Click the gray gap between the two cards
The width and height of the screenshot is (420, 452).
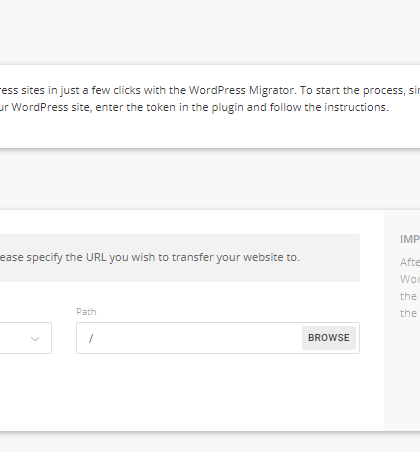click(210, 179)
